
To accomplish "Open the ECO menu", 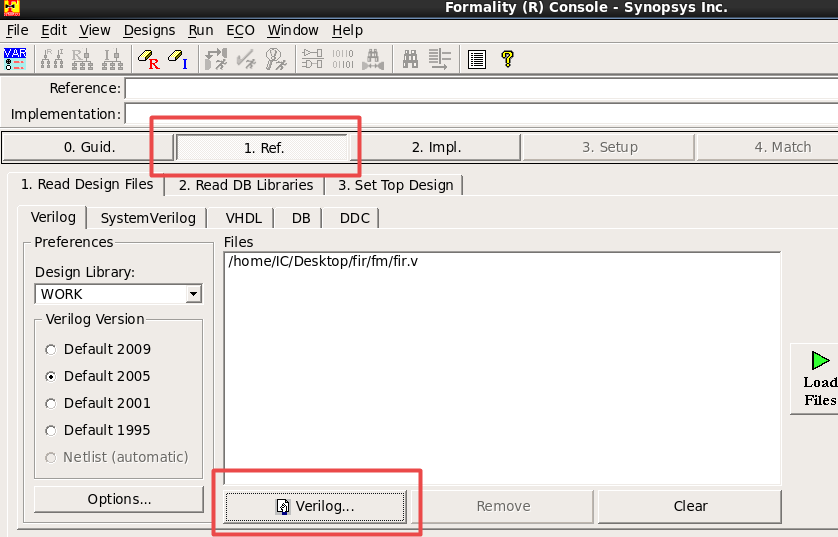I will (240, 30).
